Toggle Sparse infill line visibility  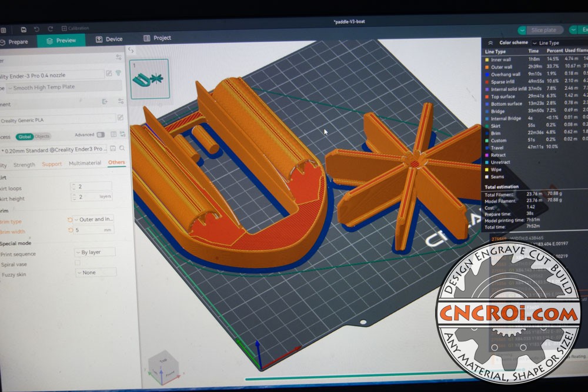click(487, 82)
